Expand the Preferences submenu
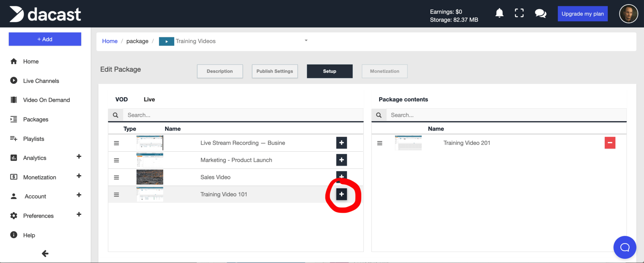This screenshot has width=644, height=263. pos(79,214)
